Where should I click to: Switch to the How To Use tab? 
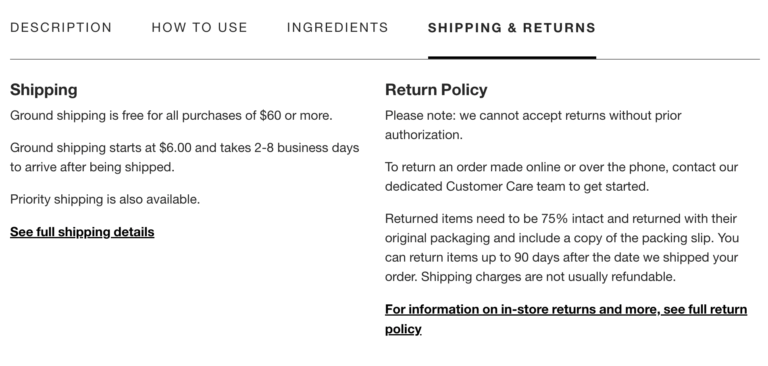pyautogui.click(x=199, y=27)
